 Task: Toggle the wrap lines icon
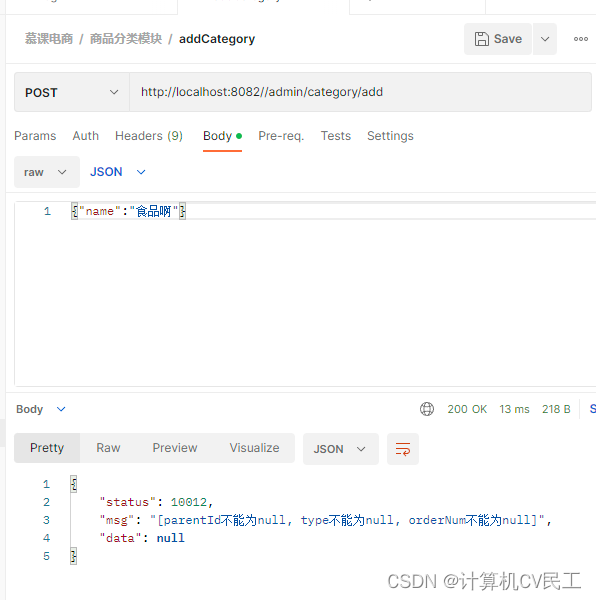coord(402,449)
